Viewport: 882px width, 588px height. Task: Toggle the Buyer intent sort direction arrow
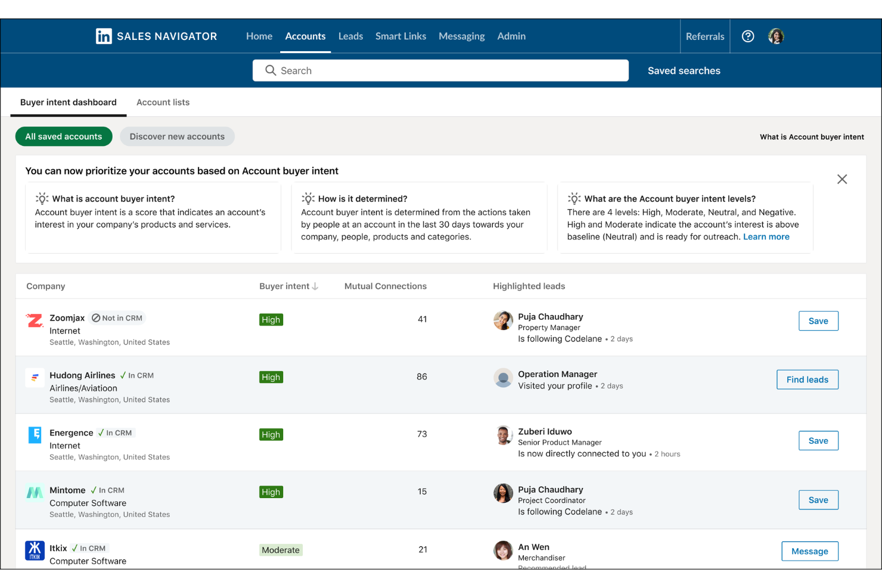pyautogui.click(x=315, y=286)
